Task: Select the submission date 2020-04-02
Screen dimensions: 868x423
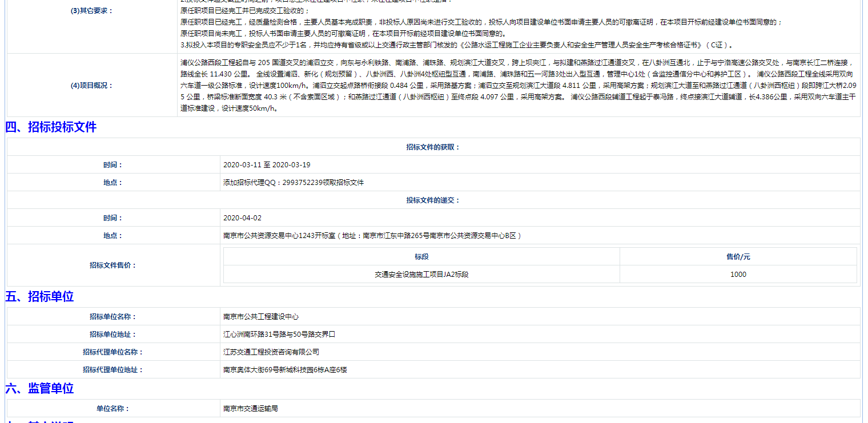Action: coord(242,218)
